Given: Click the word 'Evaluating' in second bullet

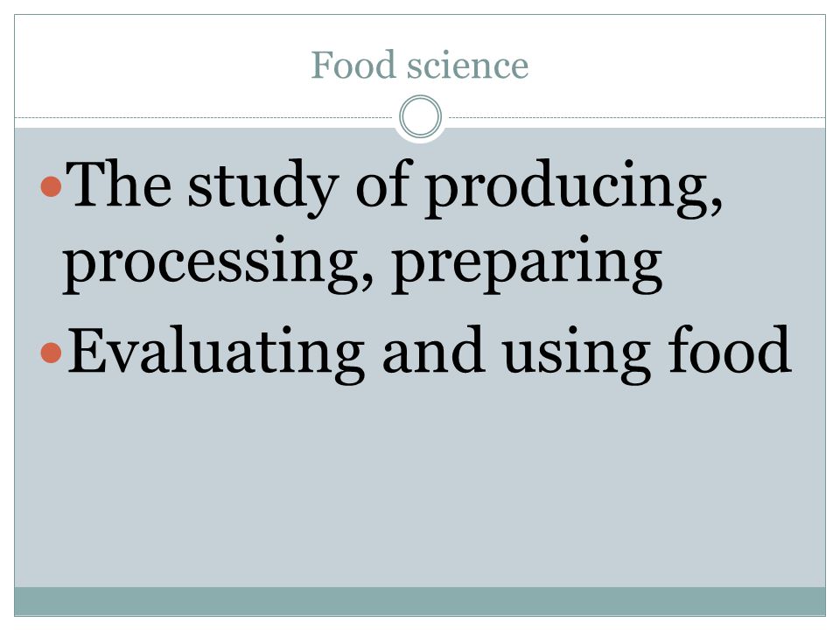Looking at the screenshot, I should 216,353.
